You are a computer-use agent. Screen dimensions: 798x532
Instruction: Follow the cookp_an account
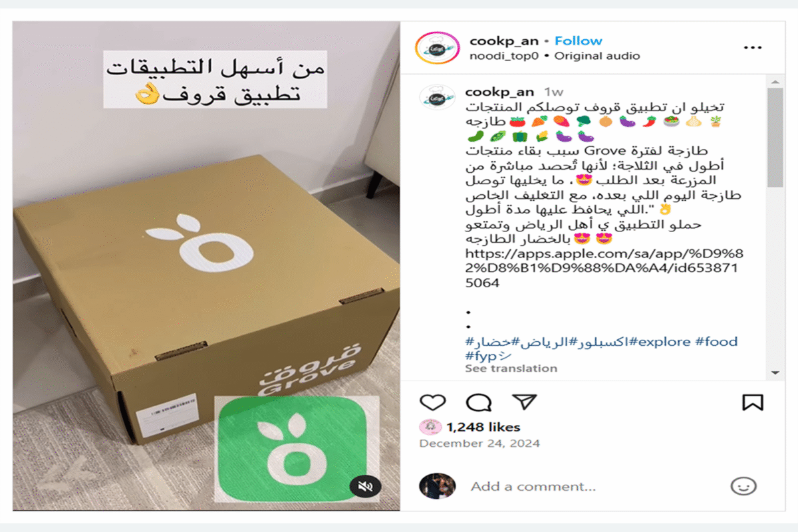(x=579, y=41)
